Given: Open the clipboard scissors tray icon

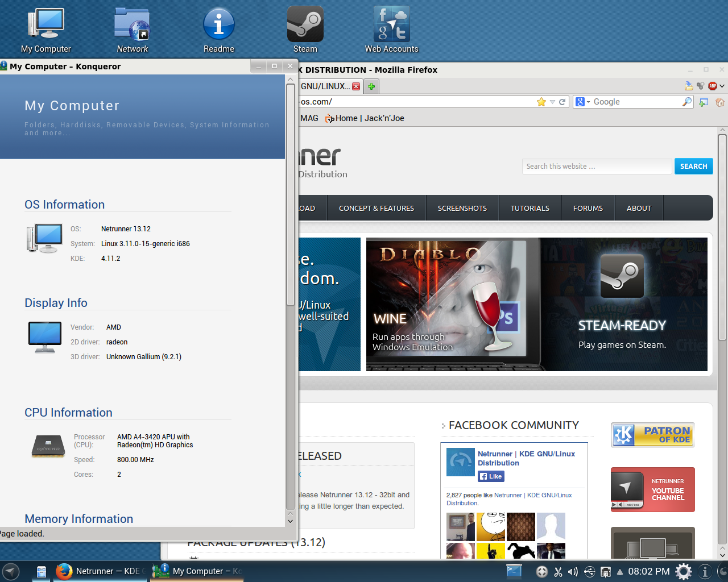Looking at the screenshot, I should tap(558, 572).
